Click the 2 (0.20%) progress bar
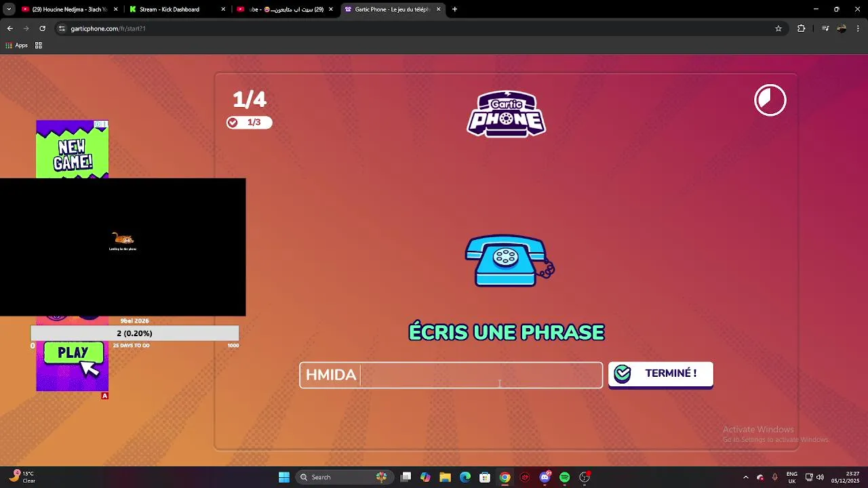 point(134,333)
